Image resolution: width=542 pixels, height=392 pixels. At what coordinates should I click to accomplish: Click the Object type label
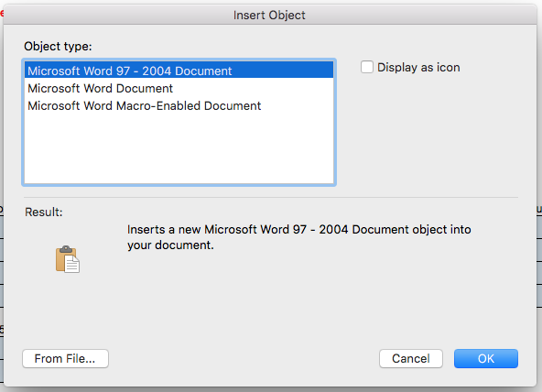click(58, 46)
